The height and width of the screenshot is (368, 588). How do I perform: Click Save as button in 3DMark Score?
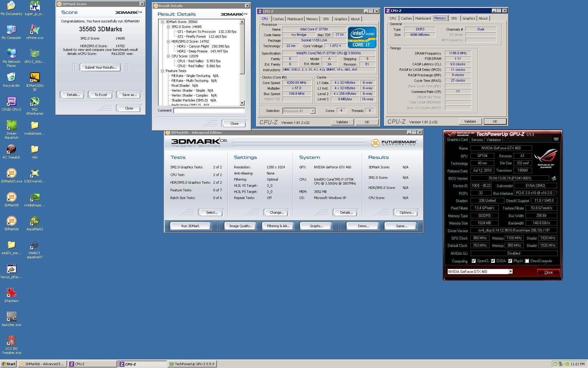[x=129, y=95]
